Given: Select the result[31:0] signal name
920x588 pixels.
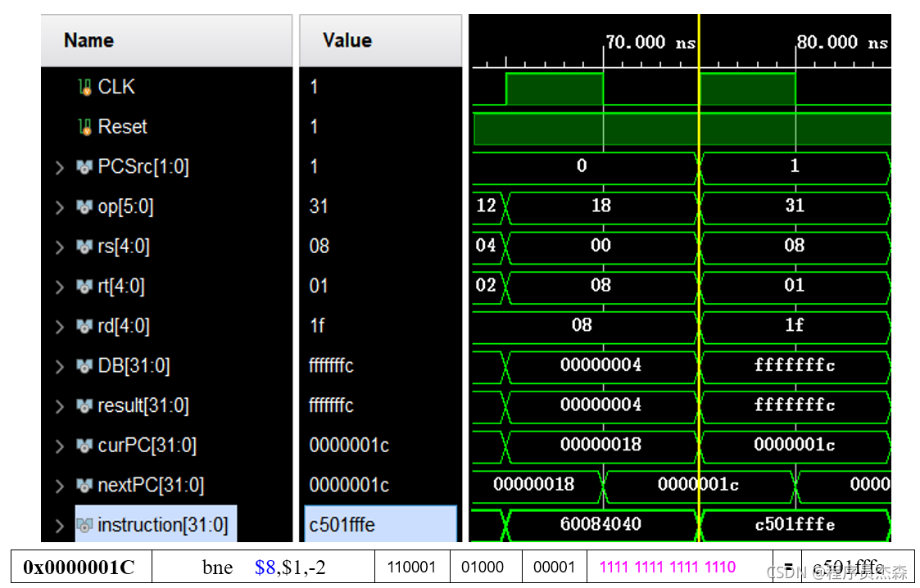Looking at the screenshot, I should tap(143, 405).
